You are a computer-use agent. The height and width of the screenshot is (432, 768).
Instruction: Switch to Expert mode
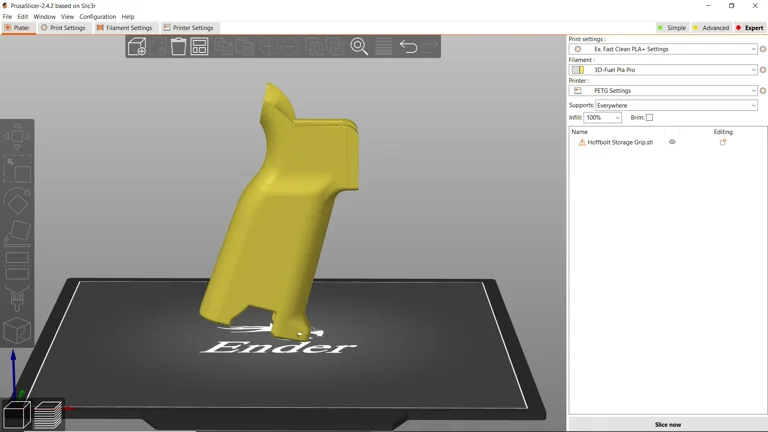coord(749,28)
